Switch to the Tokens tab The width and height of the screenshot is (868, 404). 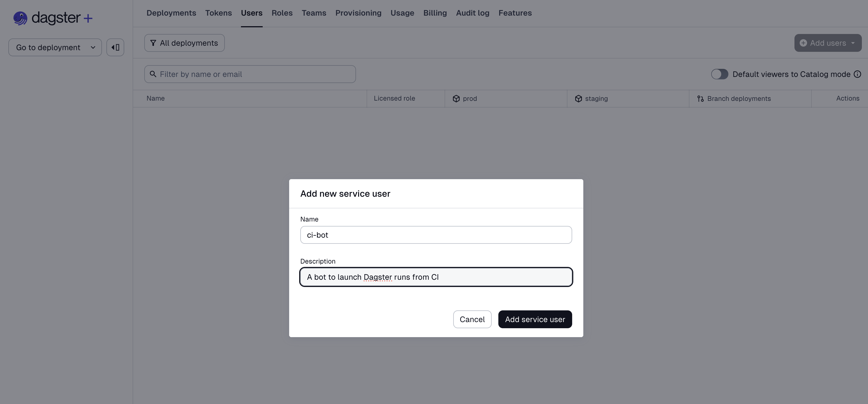[218, 13]
